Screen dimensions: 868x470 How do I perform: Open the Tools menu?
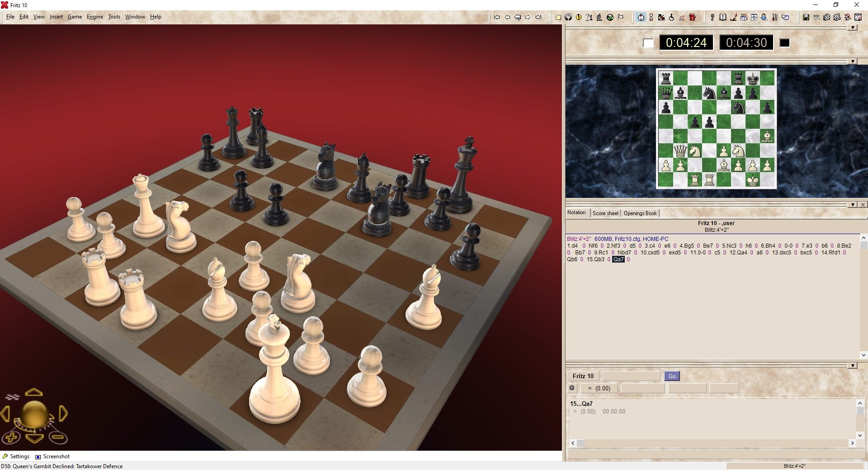click(114, 17)
